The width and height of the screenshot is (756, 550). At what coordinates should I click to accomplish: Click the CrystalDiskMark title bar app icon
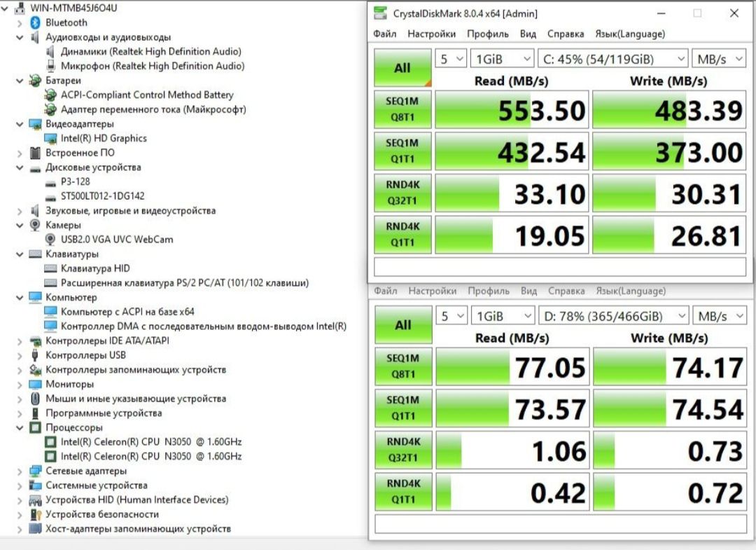click(380, 13)
